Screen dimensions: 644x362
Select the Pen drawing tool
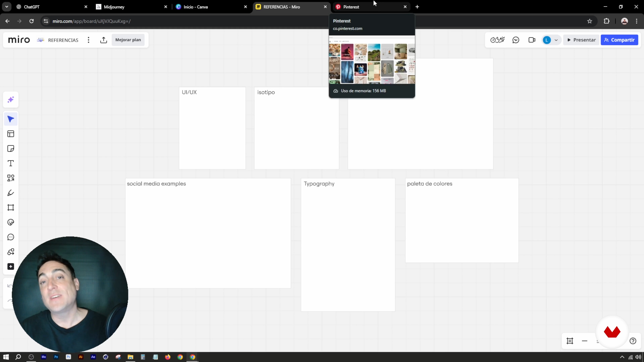(11, 193)
